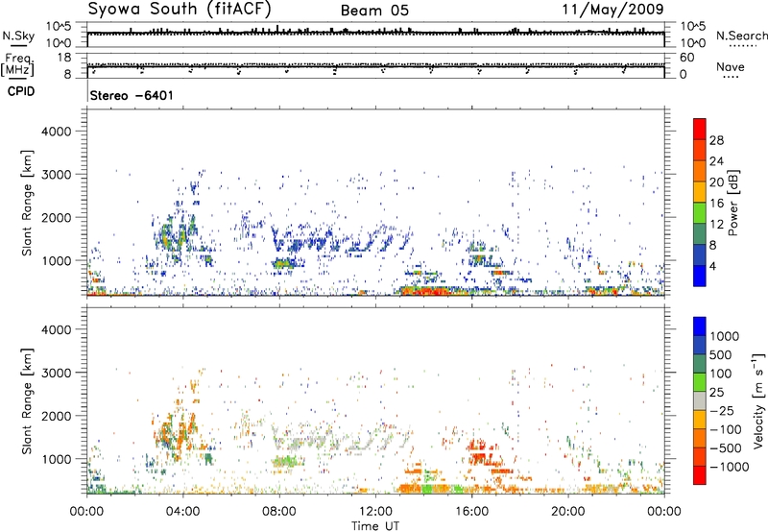Click the velocity panel 'Slant Range [km]' label
Viewport: 768px width, 532px height.
(28, 401)
